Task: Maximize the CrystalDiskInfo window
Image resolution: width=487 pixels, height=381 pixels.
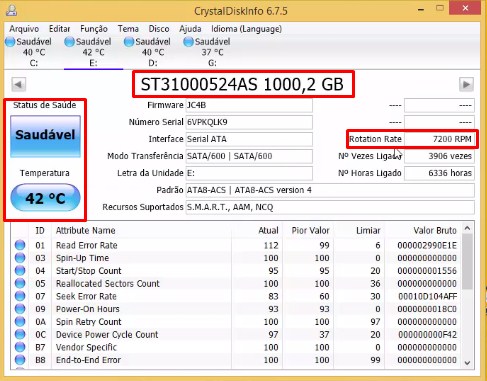Action: 440,9
